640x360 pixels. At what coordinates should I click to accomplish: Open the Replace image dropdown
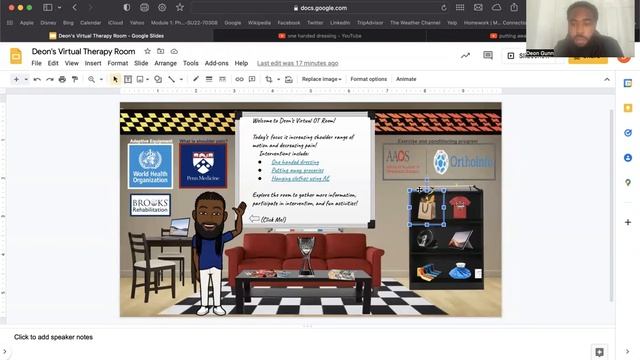point(321,79)
